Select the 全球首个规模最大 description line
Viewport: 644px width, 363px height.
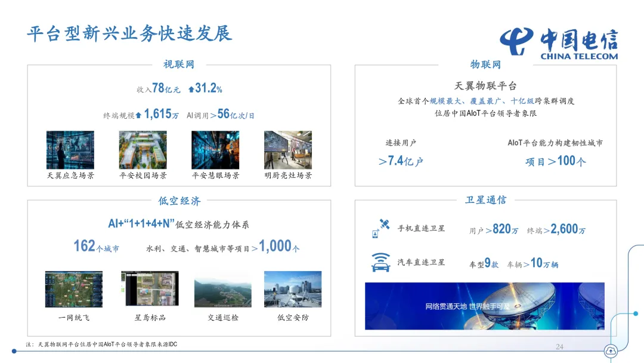[x=486, y=101]
